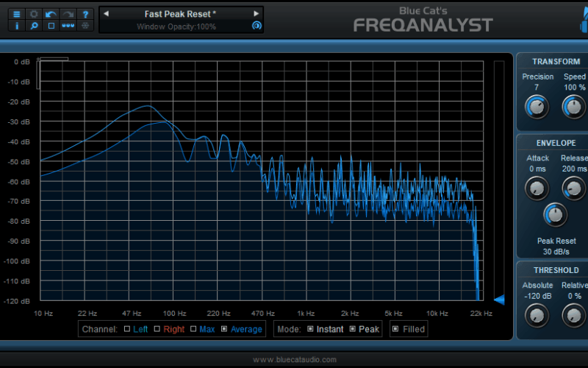Open the Fast Peak Reset preset list

click(x=180, y=13)
